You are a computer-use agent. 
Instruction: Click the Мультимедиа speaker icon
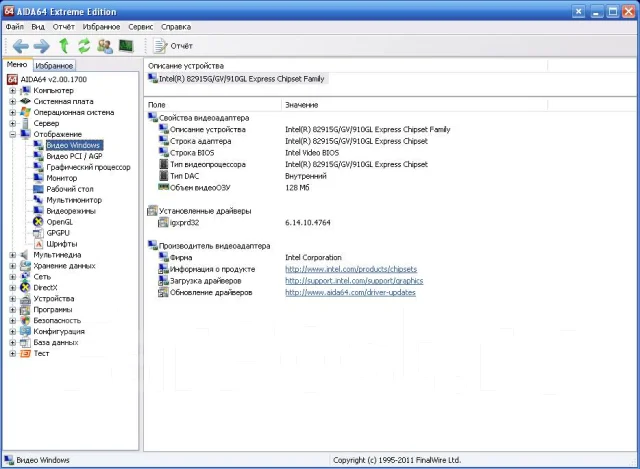pos(25,255)
